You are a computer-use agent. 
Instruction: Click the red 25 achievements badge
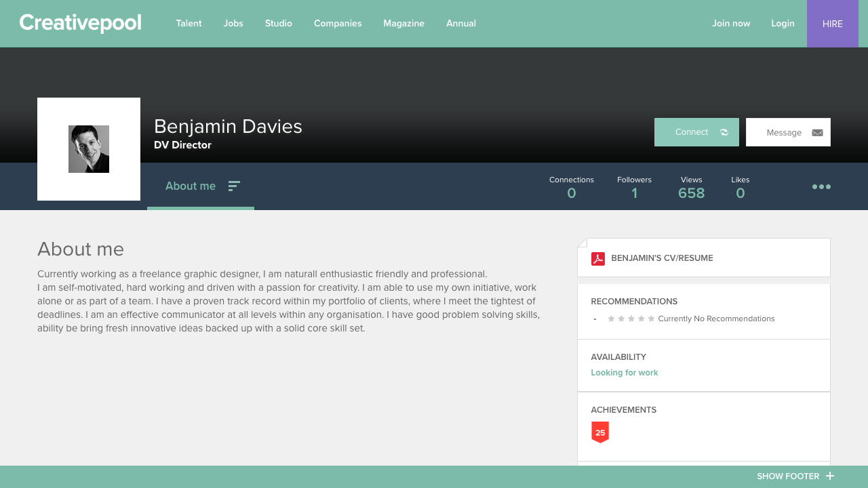(599, 432)
